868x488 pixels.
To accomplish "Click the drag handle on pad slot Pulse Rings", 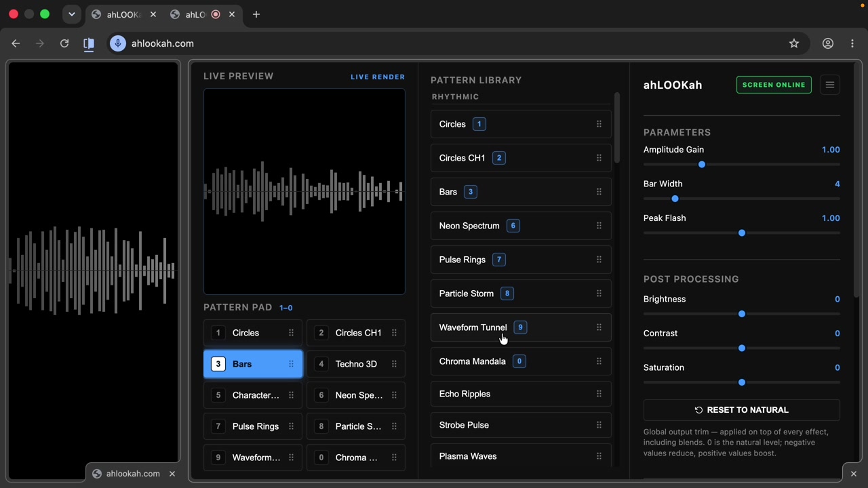I will (291, 426).
